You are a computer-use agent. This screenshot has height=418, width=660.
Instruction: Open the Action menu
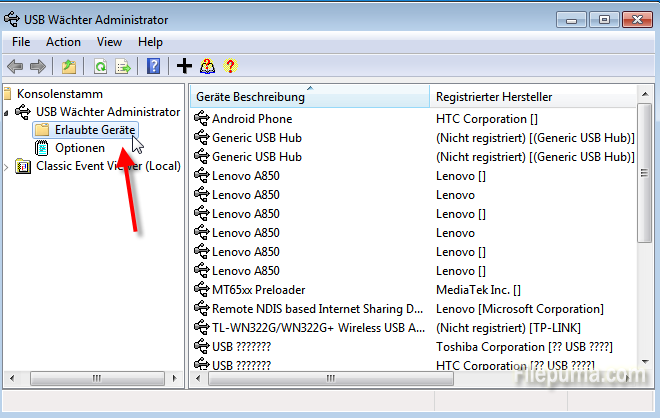point(63,42)
